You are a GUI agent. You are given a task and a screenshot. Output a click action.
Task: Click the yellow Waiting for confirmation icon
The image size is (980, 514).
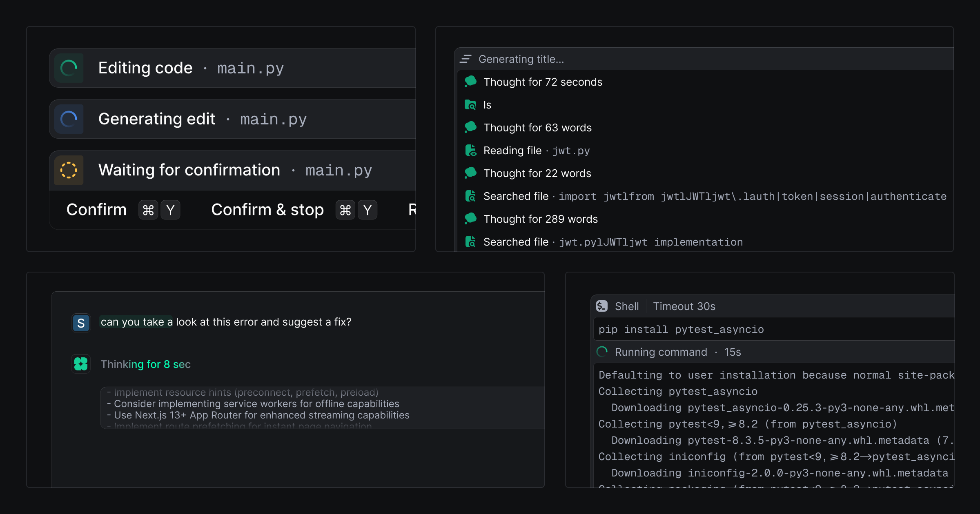coord(69,170)
